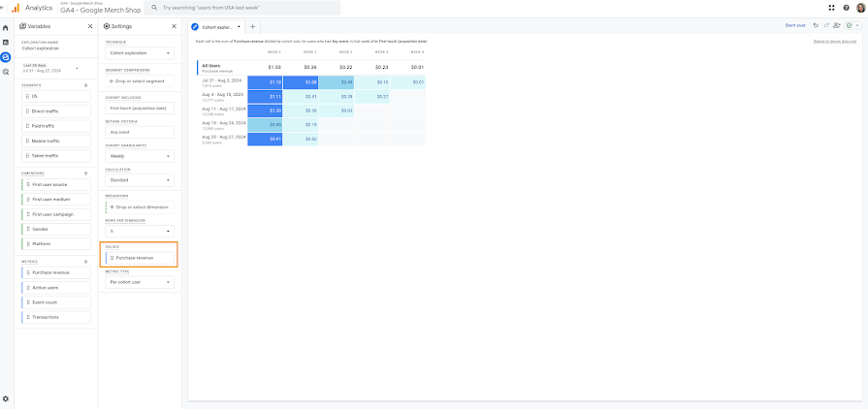868x409 pixels.
Task: Open the data quality green check dropdown
Action: [853, 25]
